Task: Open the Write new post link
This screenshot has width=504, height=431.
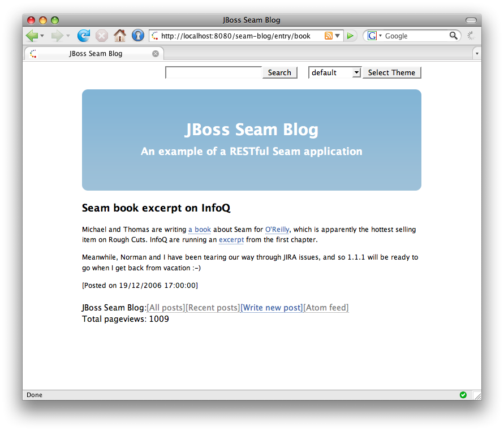Action: pyautogui.click(x=272, y=308)
